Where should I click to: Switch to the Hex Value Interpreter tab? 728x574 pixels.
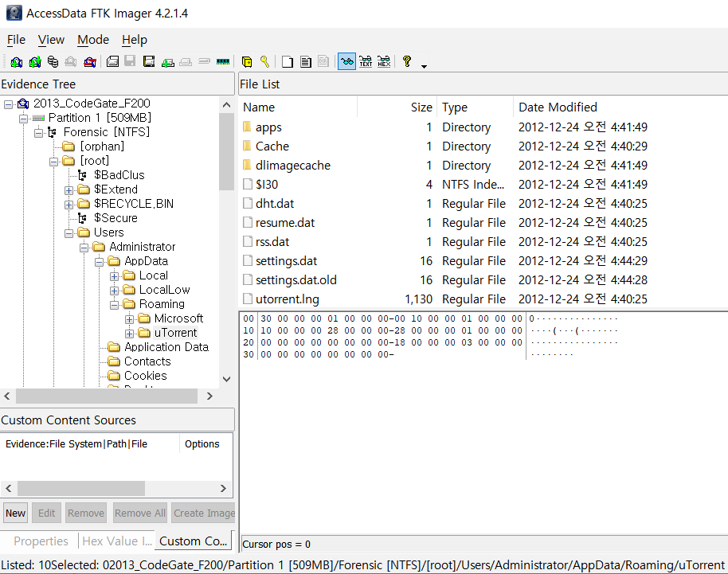tap(117, 541)
